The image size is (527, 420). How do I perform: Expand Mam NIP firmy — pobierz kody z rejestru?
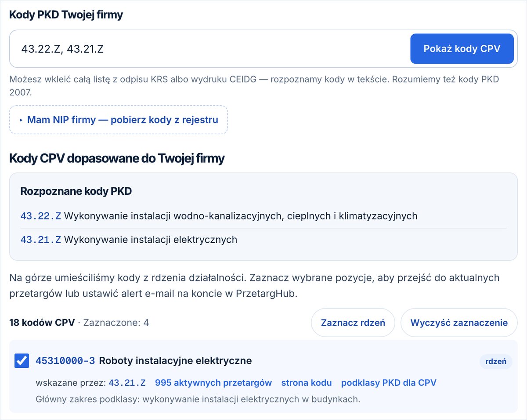point(119,119)
